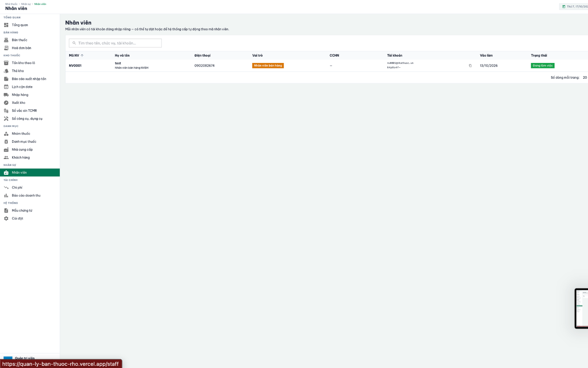Open Nhóm thuốc category icon
The image size is (588, 368).
(x=6, y=134)
